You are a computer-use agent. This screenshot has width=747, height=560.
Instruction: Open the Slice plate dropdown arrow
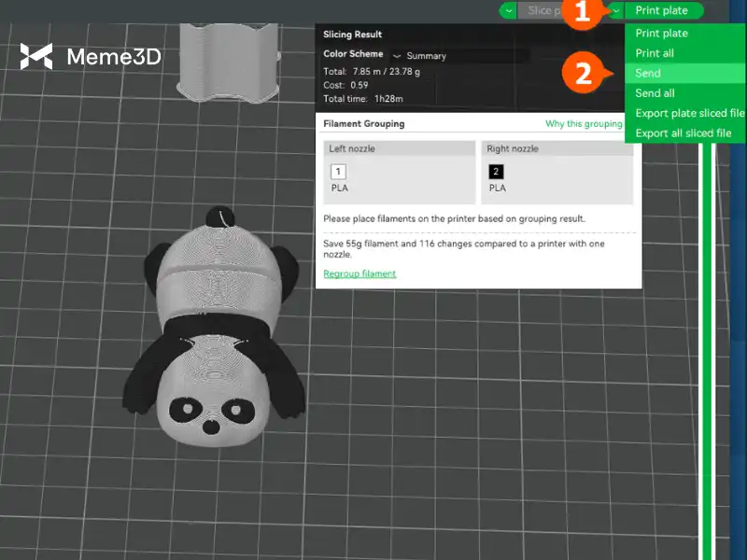coord(508,10)
